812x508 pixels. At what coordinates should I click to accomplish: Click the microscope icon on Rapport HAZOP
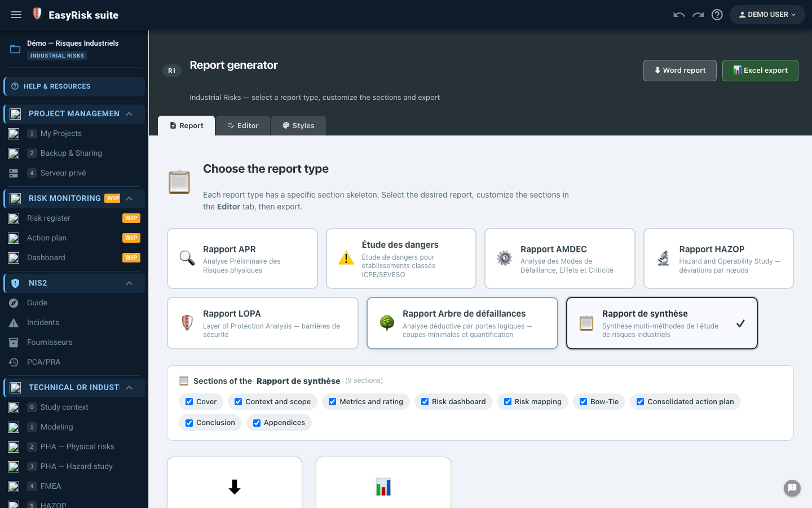click(664, 258)
